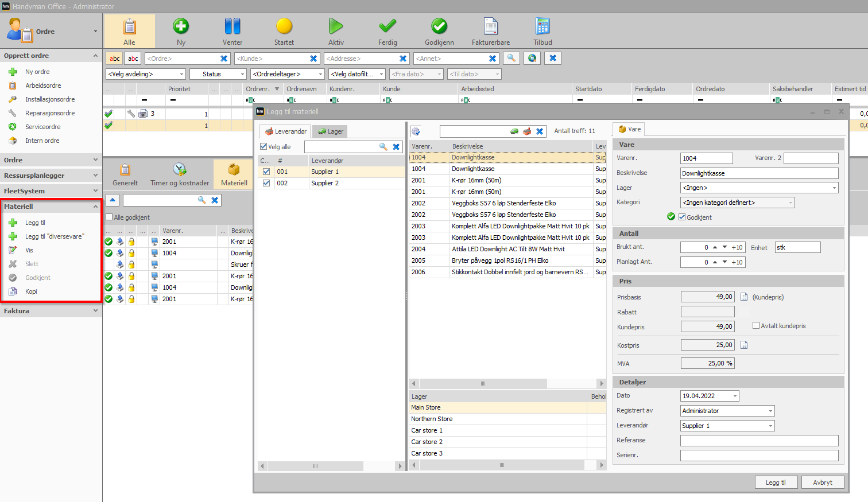Expand the Ressursplanlegger sidebar section

[x=51, y=176]
